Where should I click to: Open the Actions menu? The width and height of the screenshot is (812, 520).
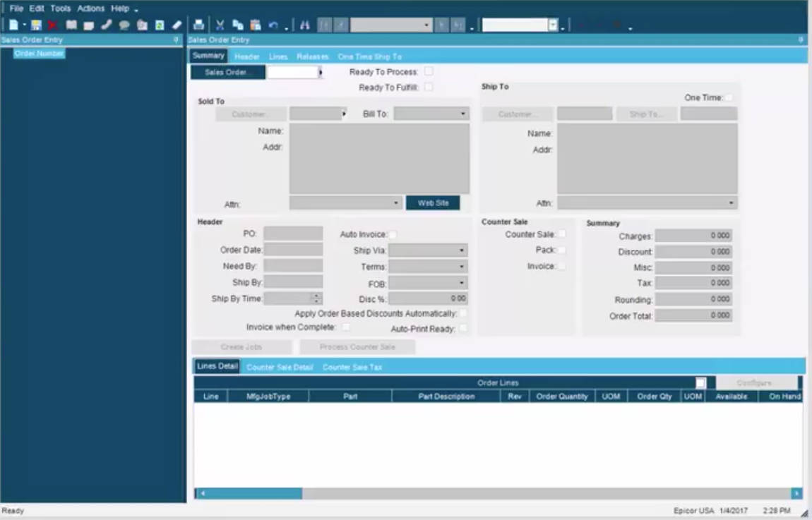coord(90,8)
